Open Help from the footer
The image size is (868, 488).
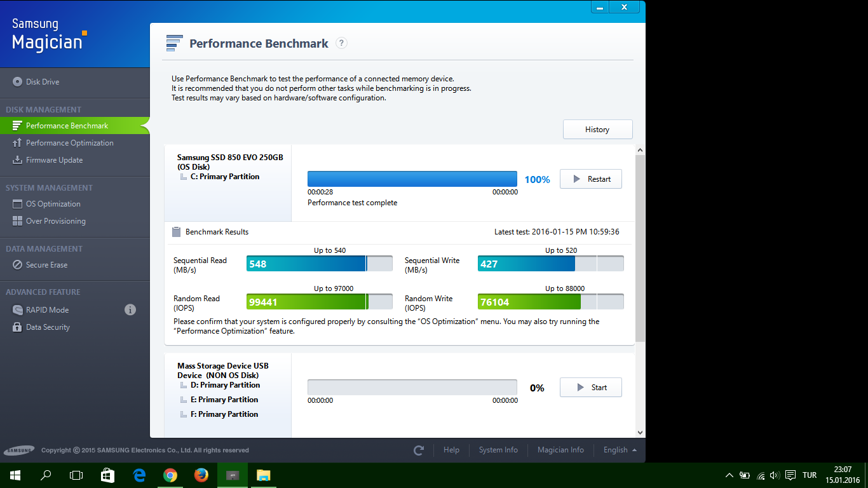(451, 450)
